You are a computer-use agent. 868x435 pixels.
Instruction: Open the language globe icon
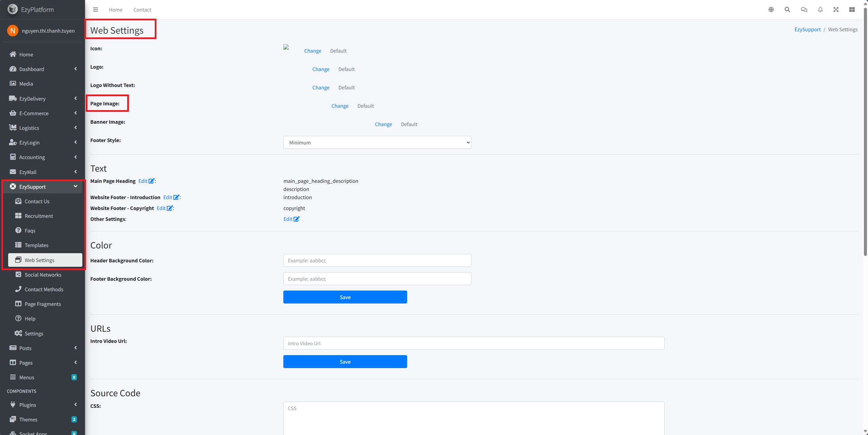771,10
